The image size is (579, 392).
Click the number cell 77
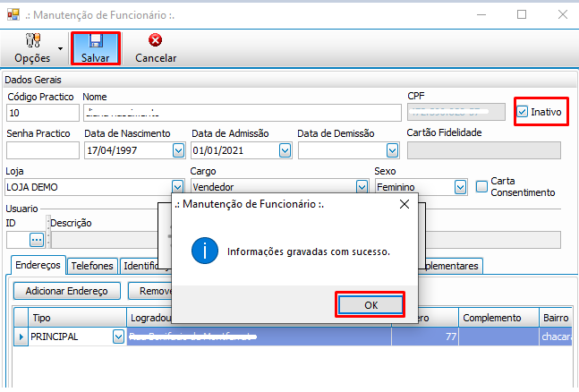click(x=425, y=337)
